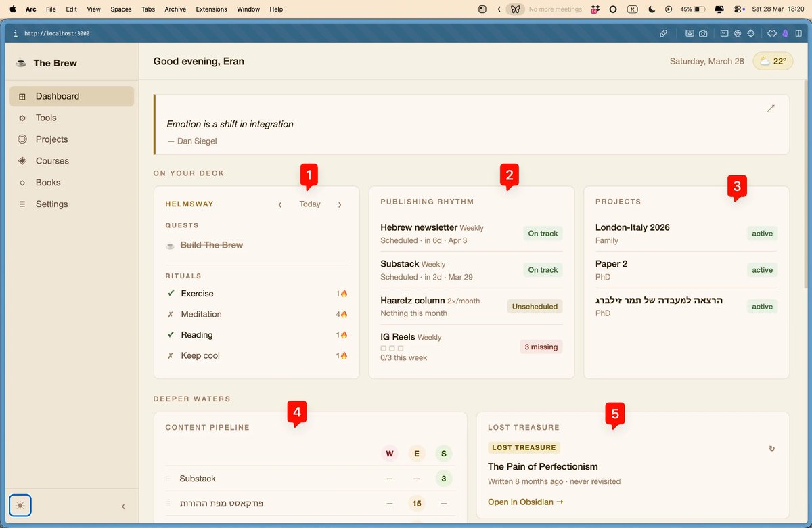This screenshot has height=528, width=812.
Task: Click the Hebrew newsletter On track badge
Action: (543, 234)
